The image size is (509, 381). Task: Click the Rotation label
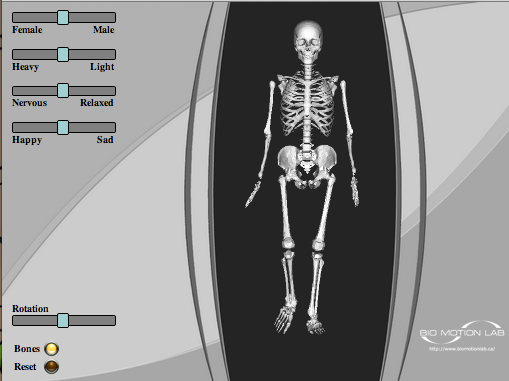pos(30,309)
